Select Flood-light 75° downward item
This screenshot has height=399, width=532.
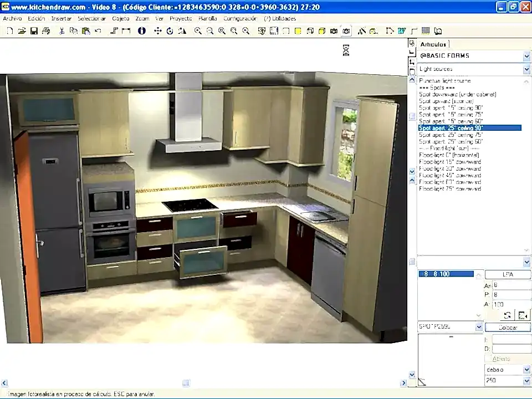(x=450, y=188)
